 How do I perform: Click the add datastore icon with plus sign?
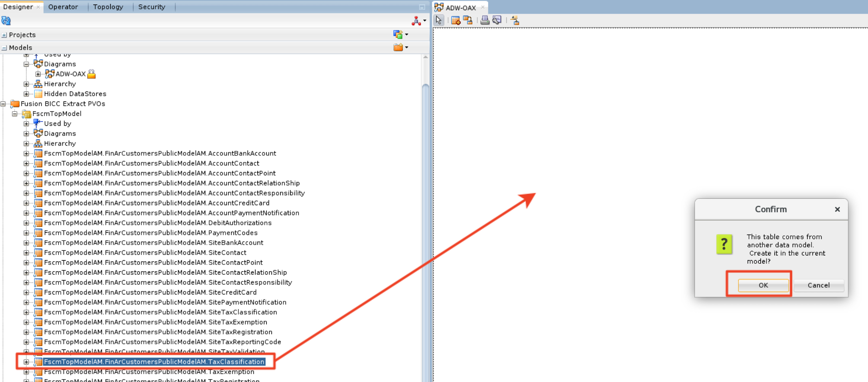(x=456, y=20)
